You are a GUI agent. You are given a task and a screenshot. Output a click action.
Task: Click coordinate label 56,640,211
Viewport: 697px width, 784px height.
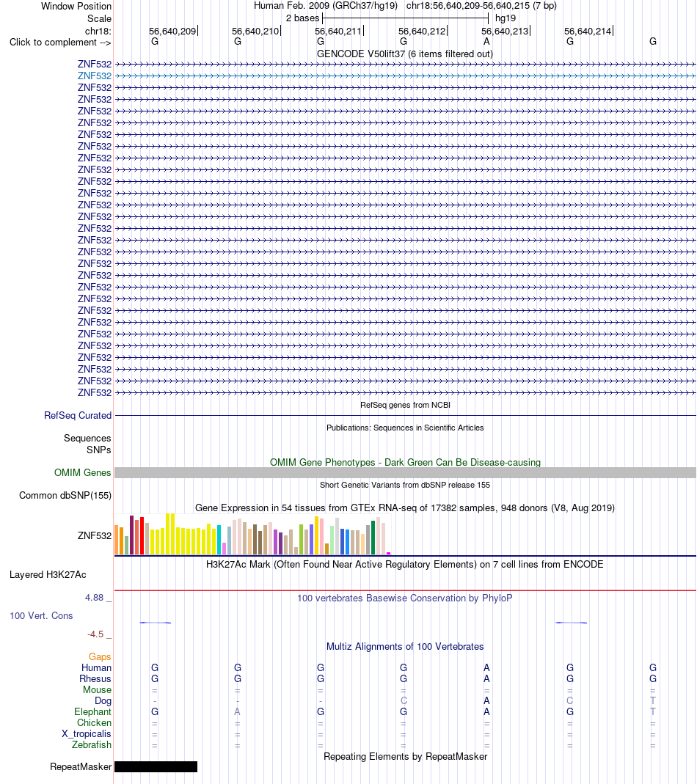point(338,31)
